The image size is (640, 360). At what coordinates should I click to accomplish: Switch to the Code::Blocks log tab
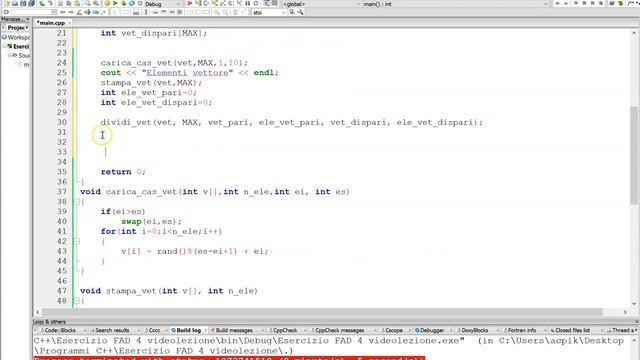click(60, 330)
